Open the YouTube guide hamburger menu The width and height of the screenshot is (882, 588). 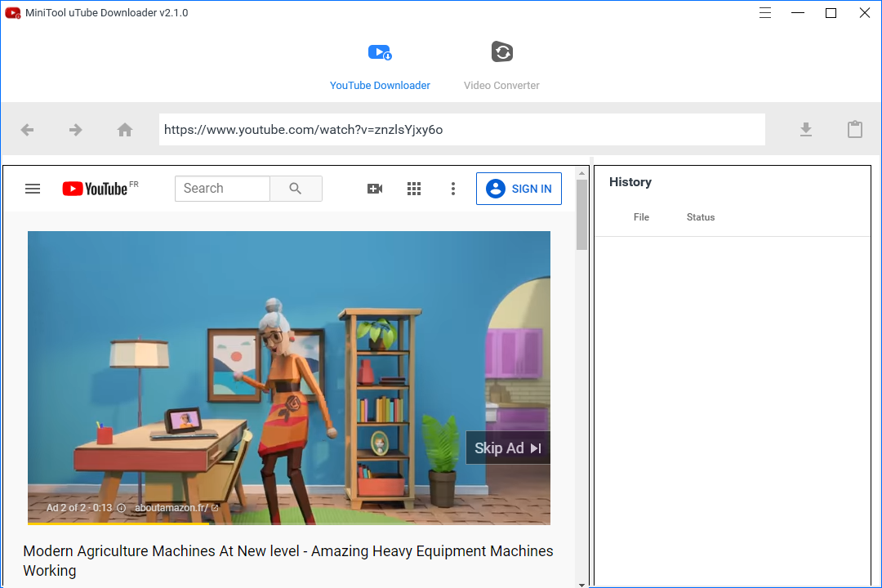click(33, 189)
